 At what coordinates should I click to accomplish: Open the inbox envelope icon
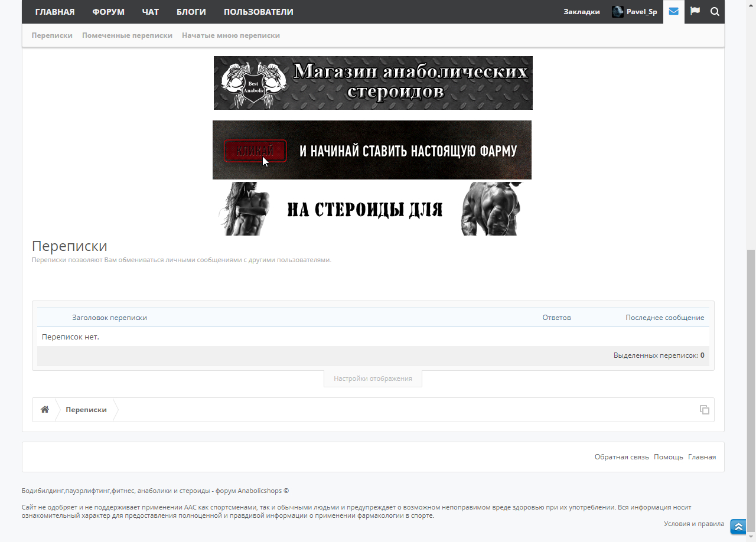pyautogui.click(x=673, y=12)
